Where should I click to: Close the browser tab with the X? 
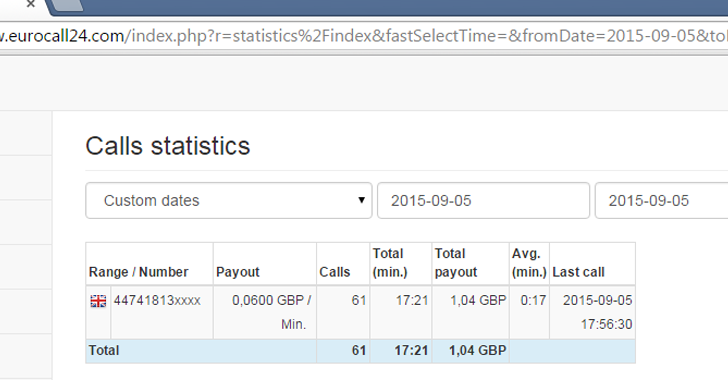tap(31, 4)
